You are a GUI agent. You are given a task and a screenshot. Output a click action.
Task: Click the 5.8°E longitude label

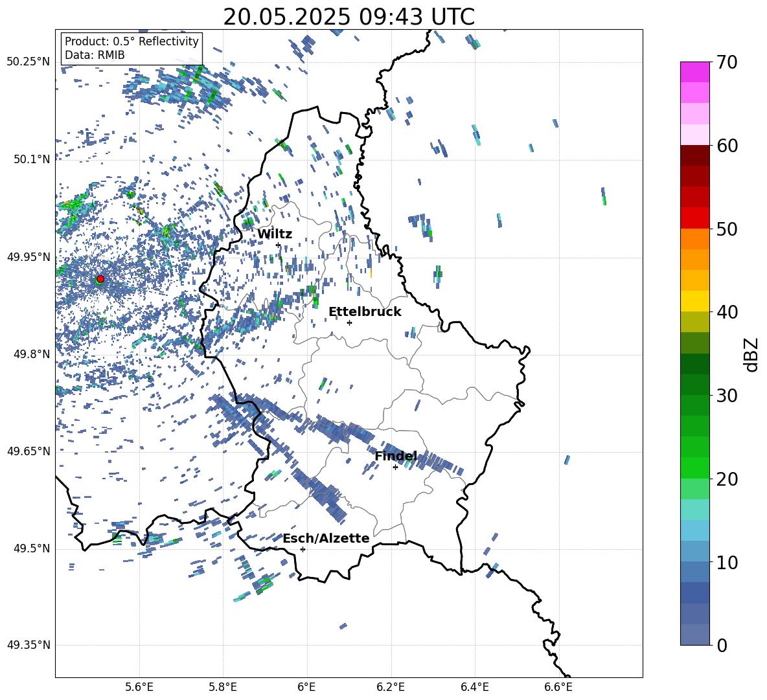click(x=223, y=688)
